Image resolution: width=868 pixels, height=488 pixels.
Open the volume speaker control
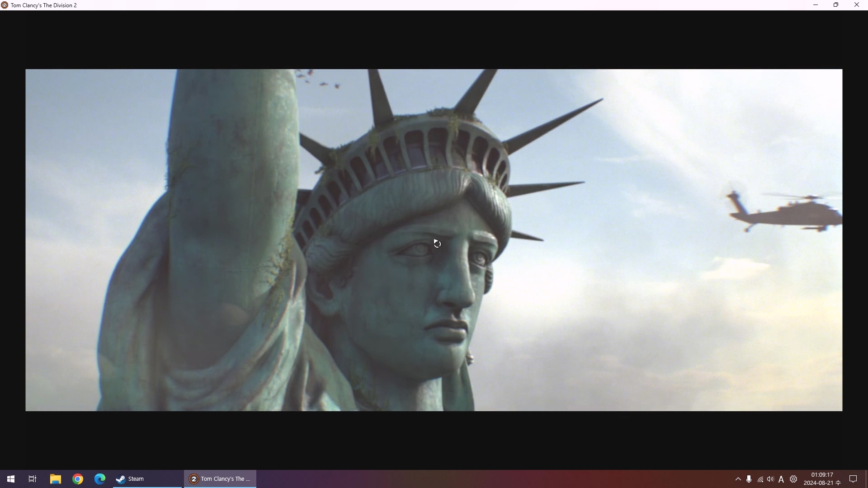pyautogui.click(x=771, y=479)
